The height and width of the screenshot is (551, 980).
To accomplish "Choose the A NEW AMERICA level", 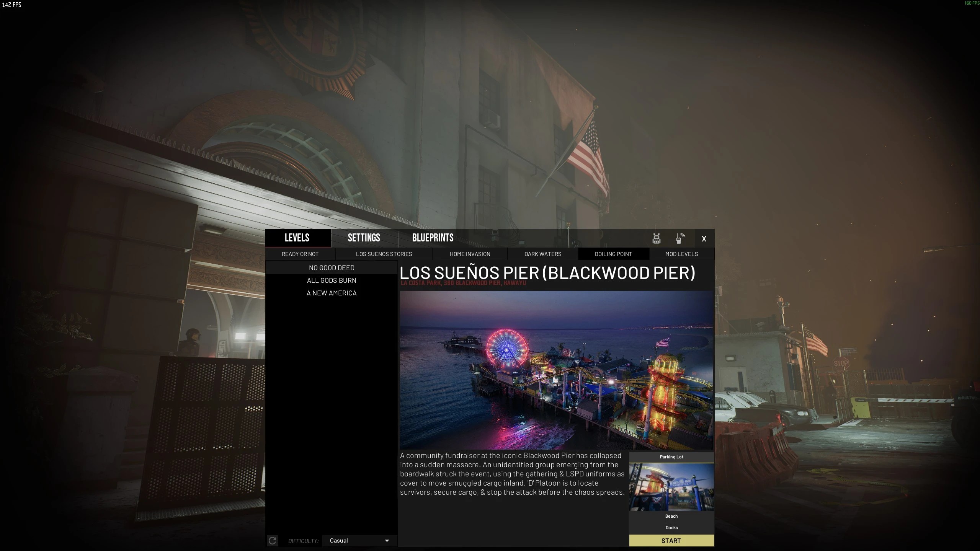I will point(332,293).
